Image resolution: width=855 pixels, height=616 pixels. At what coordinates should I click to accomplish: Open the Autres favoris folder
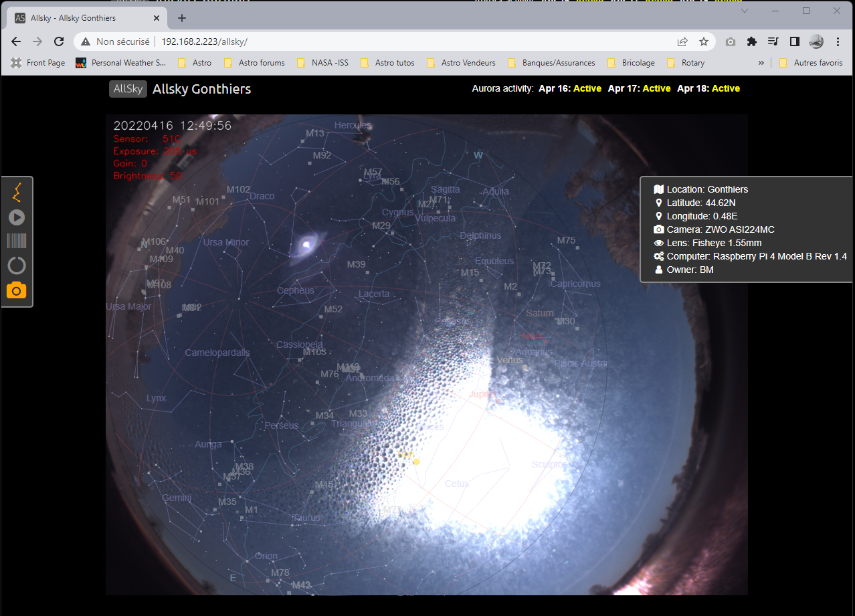coord(811,63)
